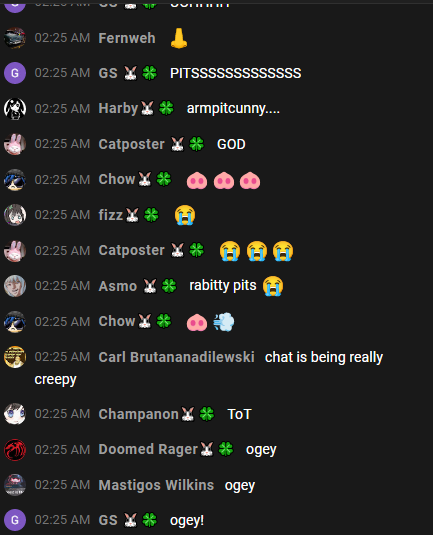This screenshot has width=433, height=535.
Task: Click the nose emoji in Fernweh's message
Action: click(x=179, y=38)
